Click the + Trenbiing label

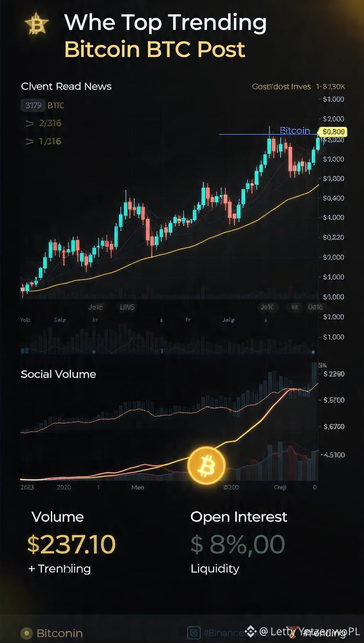[x=59, y=569]
